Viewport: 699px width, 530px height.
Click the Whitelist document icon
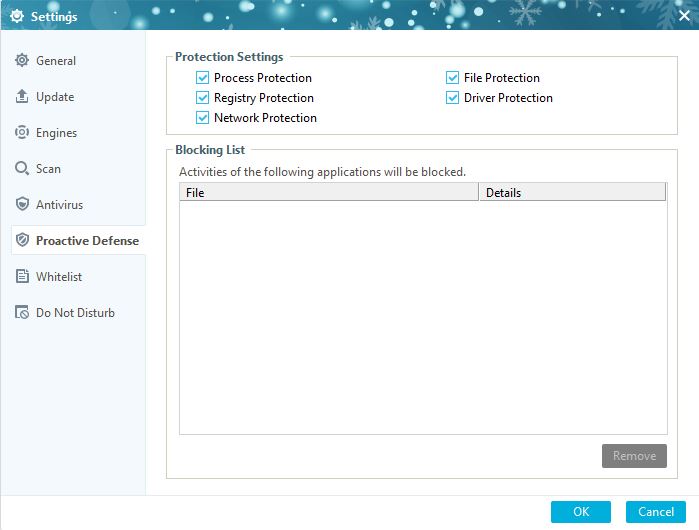click(x=22, y=276)
